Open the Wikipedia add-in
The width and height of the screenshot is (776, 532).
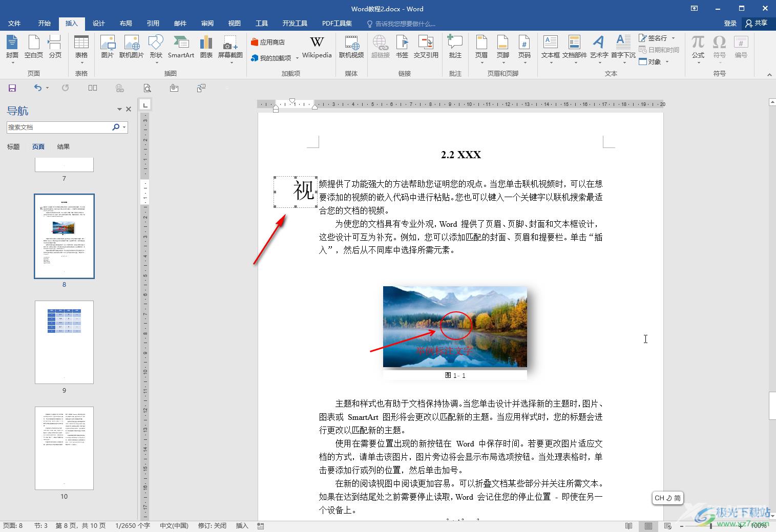click(317, 47)
